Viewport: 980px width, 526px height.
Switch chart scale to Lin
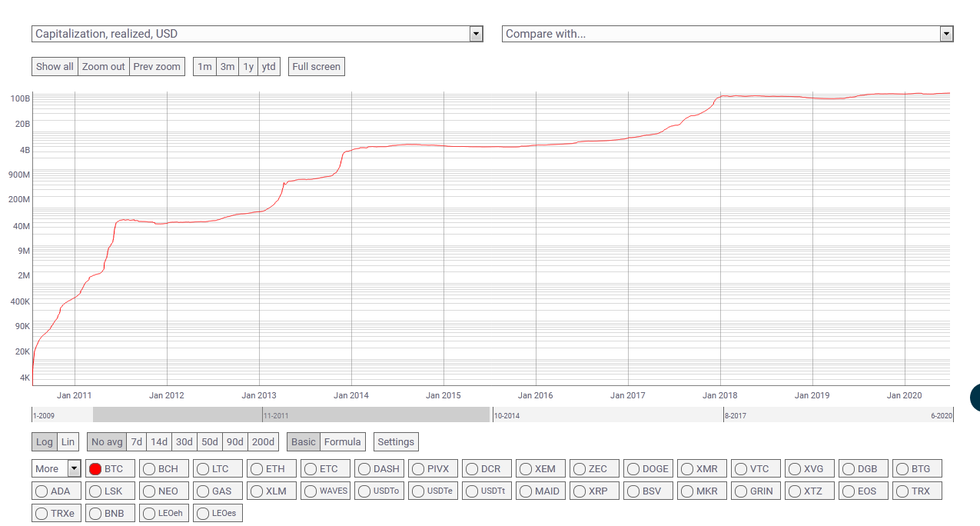[x=68, y=441]
